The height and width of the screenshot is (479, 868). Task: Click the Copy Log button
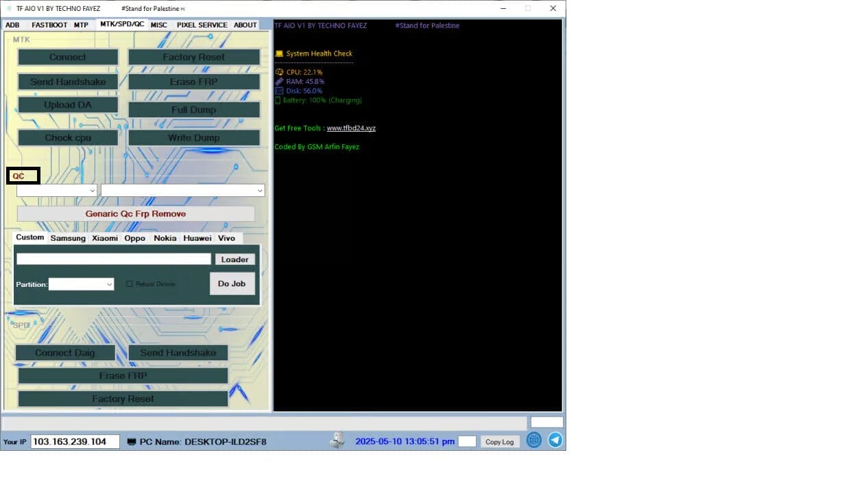click(500, 441)
